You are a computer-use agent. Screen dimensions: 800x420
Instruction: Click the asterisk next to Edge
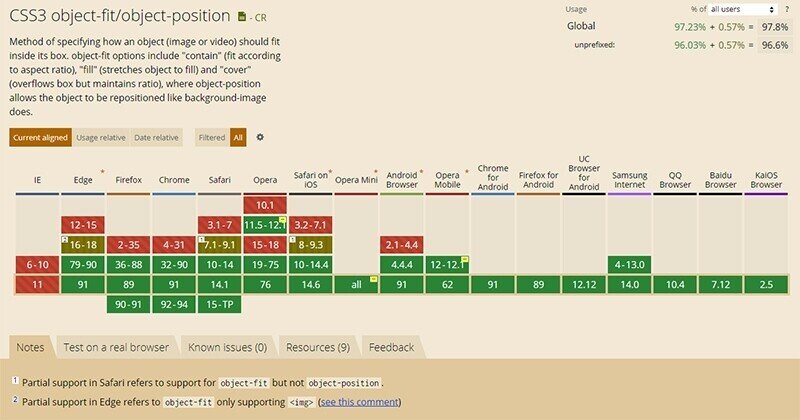(x=101, y=172)
